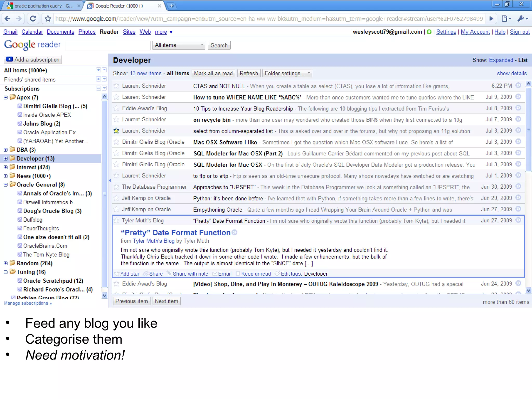
Task: Click the Developer folder icon in sidebar
Action: tap(12, 158)
